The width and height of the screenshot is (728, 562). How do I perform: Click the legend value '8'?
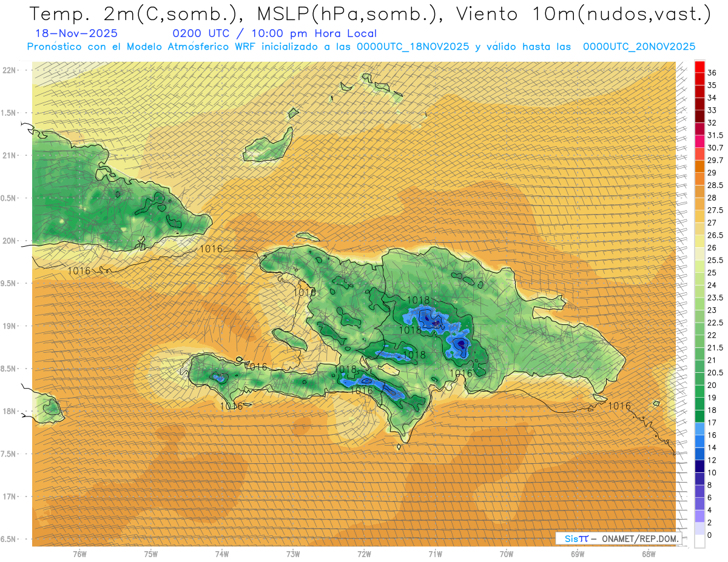(x=710, y=486)
